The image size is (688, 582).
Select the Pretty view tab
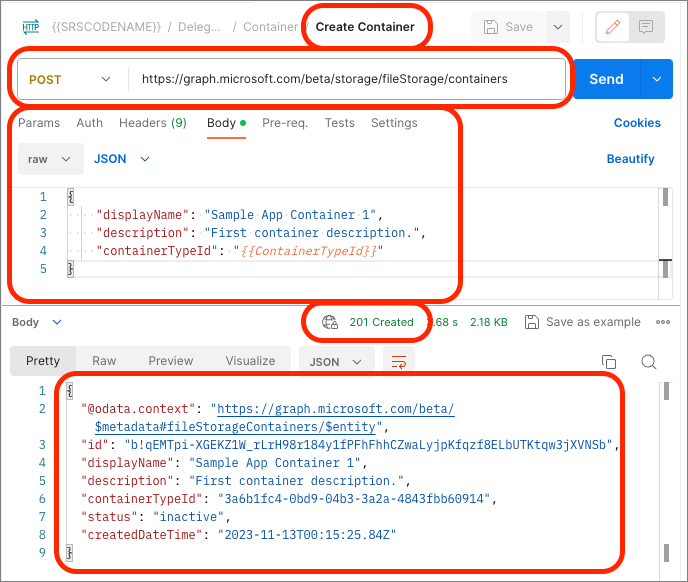tap(43, 361)
